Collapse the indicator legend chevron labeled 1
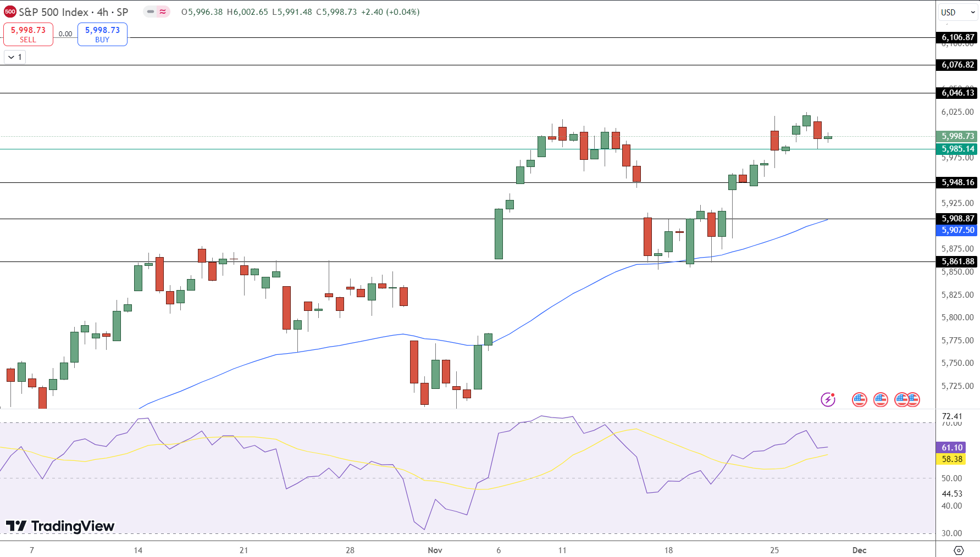The width and height of the screenshot is (980, 557). (15, 57)
